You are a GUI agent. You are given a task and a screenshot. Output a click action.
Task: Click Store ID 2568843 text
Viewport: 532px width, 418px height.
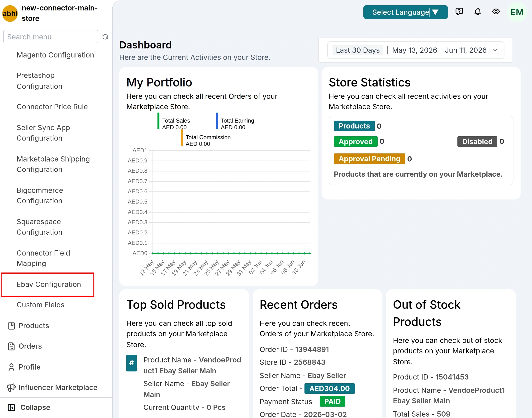click(292, 362)
